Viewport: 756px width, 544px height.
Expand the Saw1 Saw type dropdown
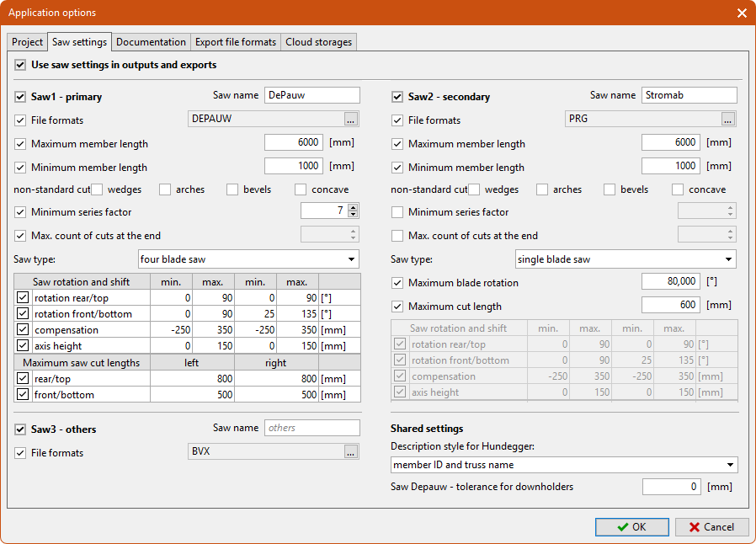point(350,259)
